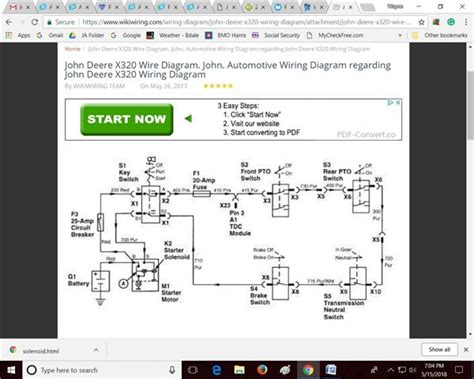Show more bookmarks via overflow arrow
474x379 pixels.
400,35
